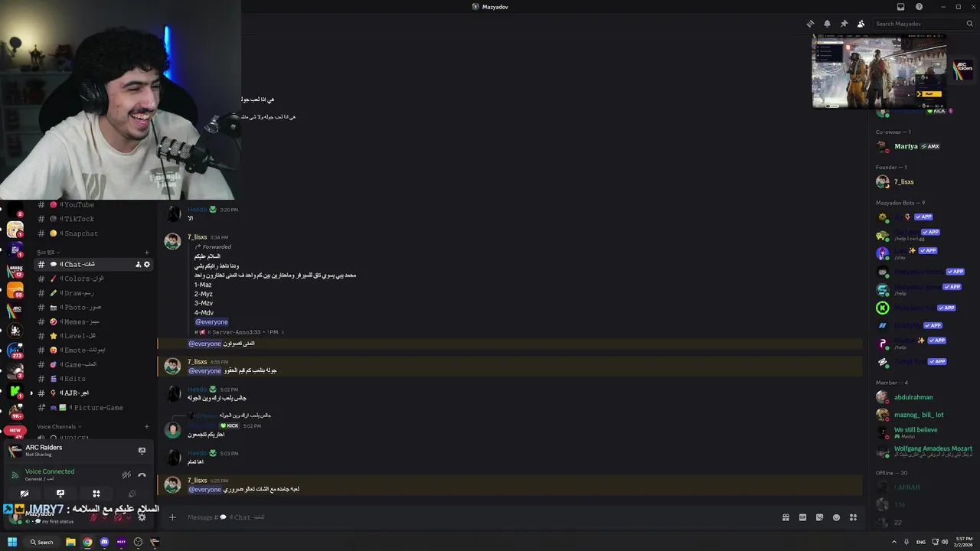Open Google Chrome from taskbar

pos(87,542)
